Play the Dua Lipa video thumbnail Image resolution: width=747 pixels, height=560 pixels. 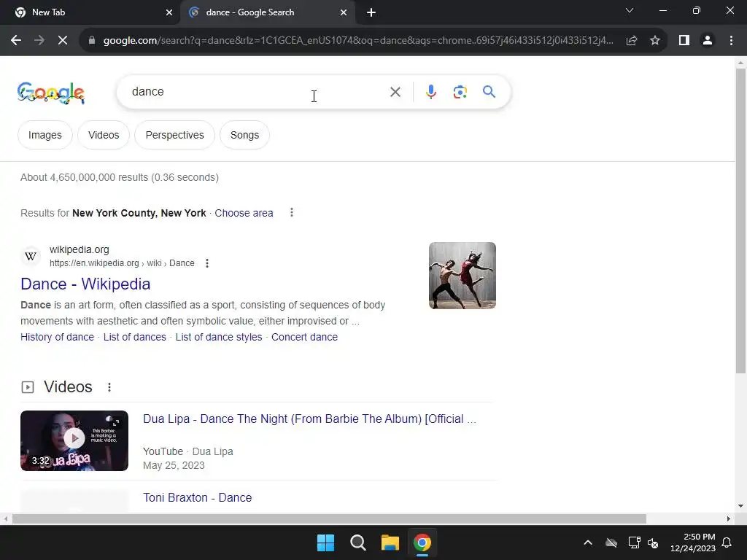pos(74,440)
